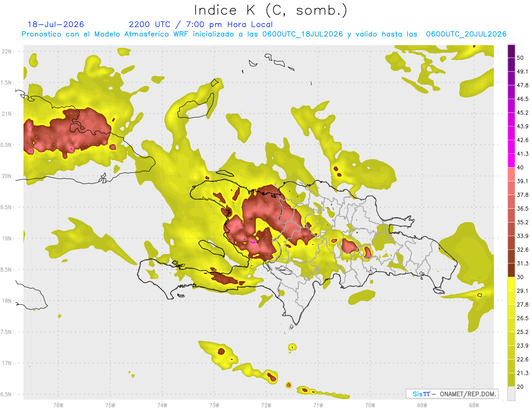Click the "72W" longitude label
The height and width of the screenshot is (411, 532).
[x=266, y=405]
